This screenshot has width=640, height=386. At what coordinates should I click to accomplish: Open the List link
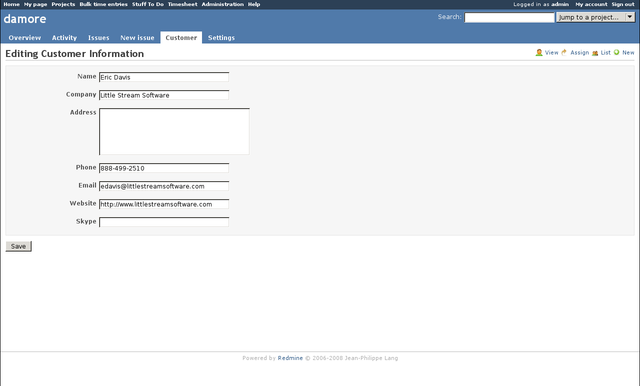[x=606, y=53]
